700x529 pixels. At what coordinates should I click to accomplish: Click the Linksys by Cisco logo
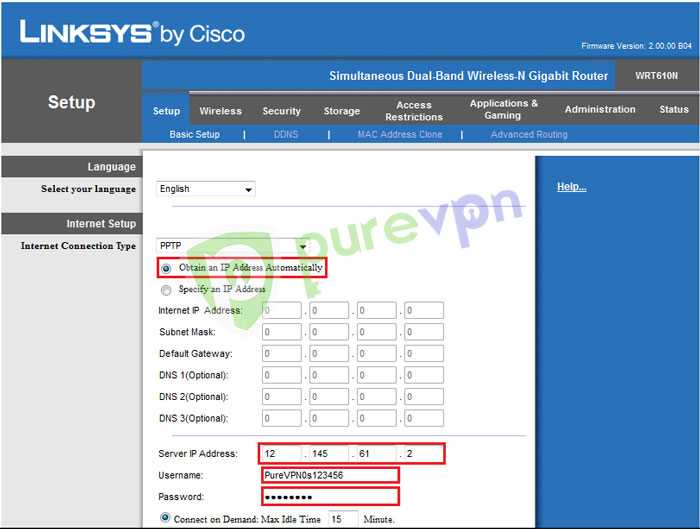[x=132, y=33]
